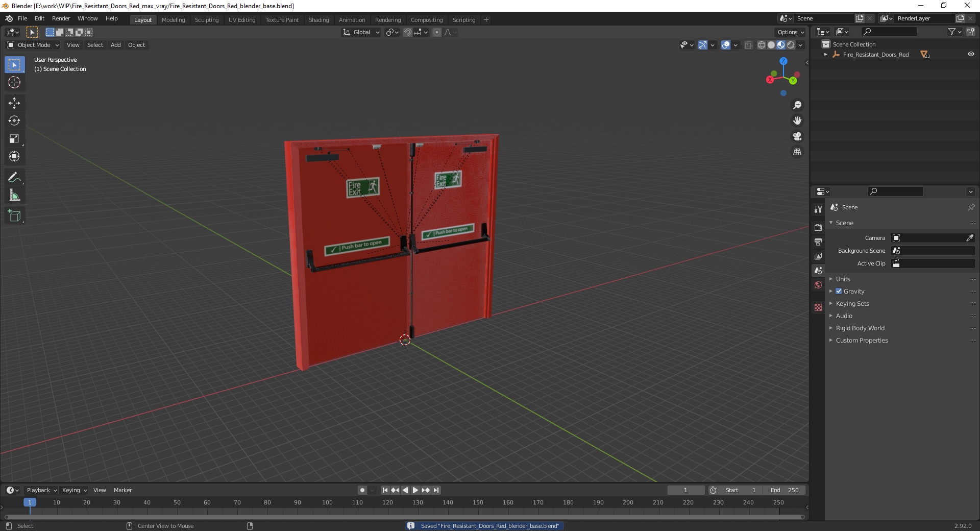980x531 pixels.
Task: Hide Fire_Resistant_Doors_Red in viewport
Action: tap(971, 54)
